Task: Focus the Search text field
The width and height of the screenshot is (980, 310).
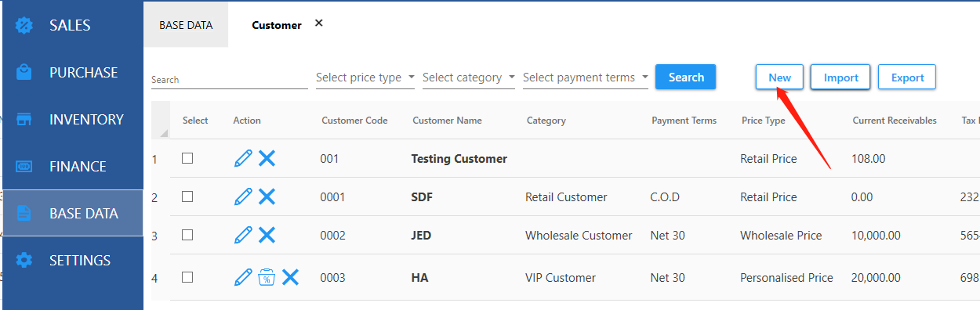Action: [230, 79]
